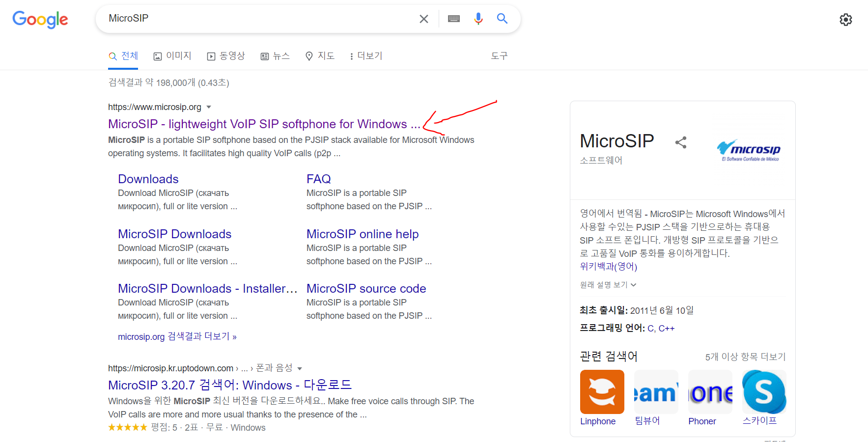Click the MicroSIP knowledge panel title
868x442 pixels.
[617, 141]
